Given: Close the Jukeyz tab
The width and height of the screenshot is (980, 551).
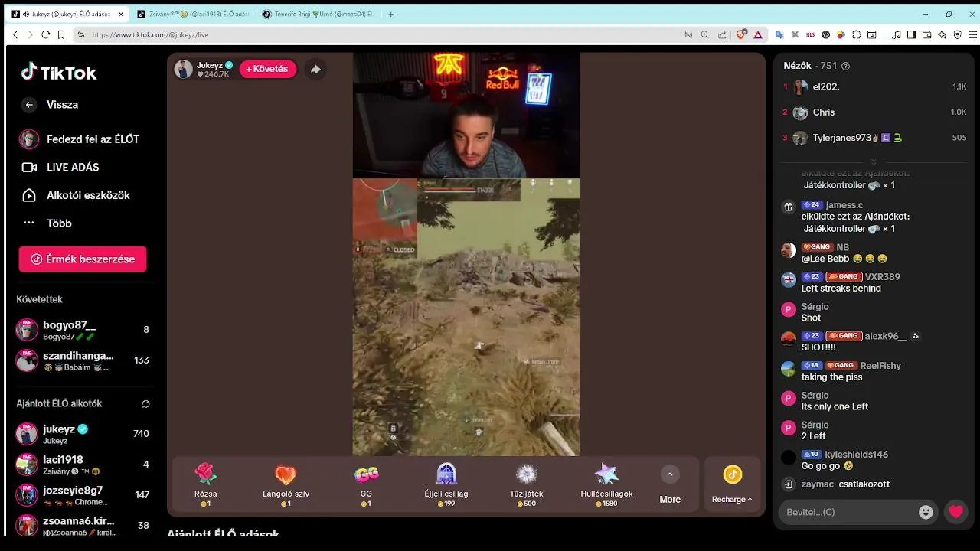Looking at the screenshot, I should [120, 14].
